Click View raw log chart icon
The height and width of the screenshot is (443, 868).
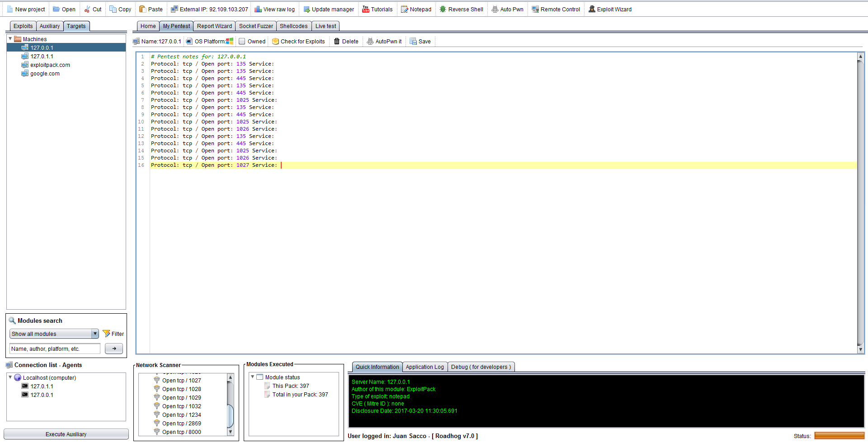(258, 9)
